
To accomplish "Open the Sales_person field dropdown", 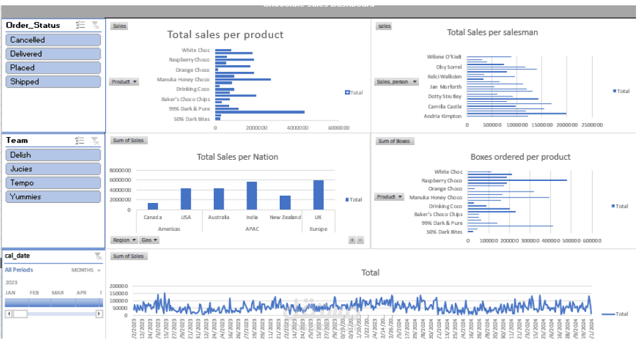I will click(396, 82).
